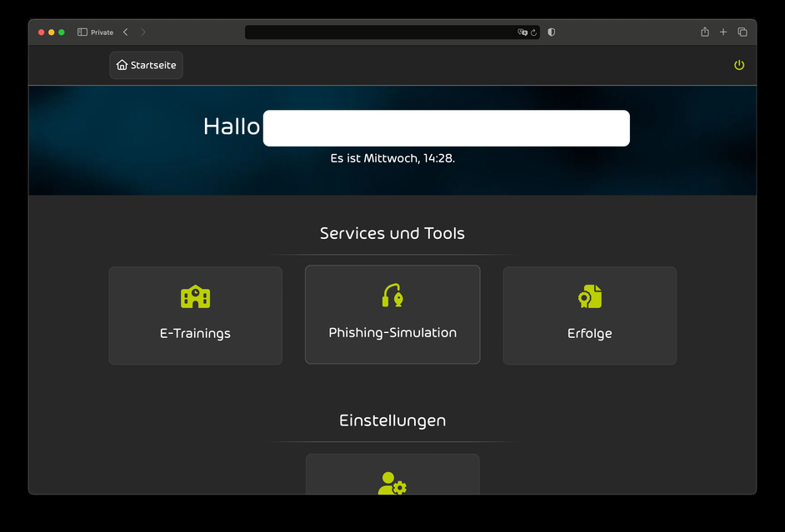785x532 pixels.
Task: Open the E-Trainings tile
Action: click(x=195, y=315)
